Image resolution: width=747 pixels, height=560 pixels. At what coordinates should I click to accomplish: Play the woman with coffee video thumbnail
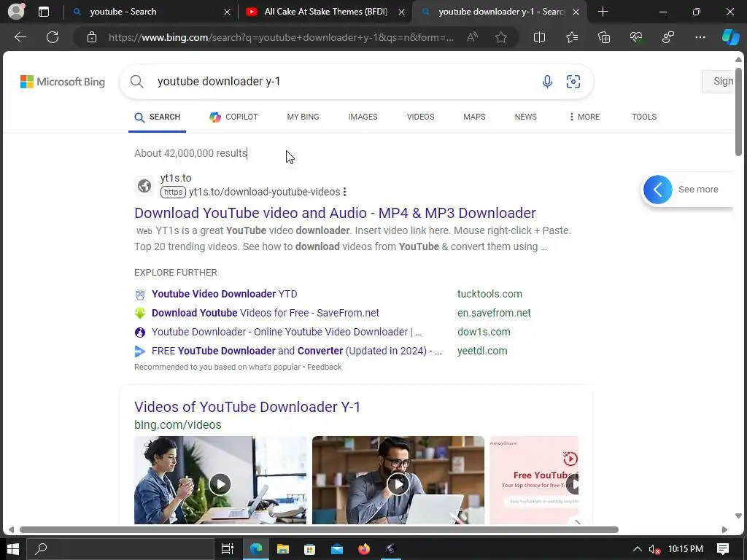pos(220,480)
